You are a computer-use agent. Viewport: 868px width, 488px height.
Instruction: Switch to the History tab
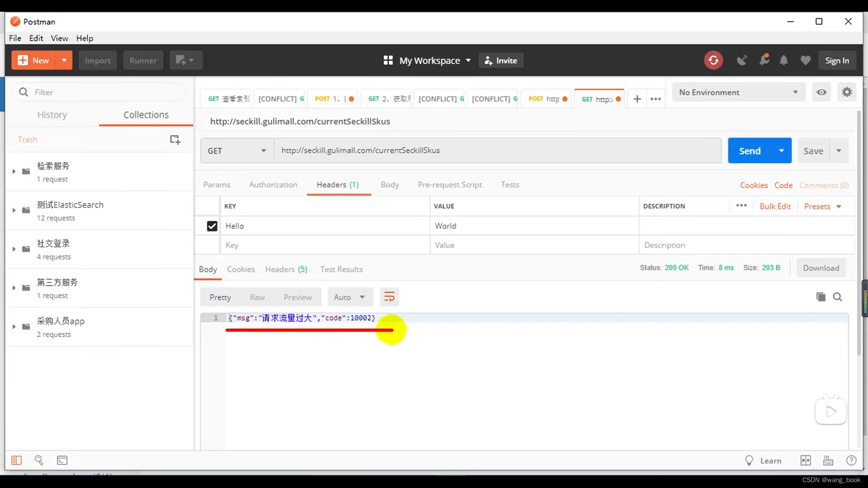click(52, 115)
